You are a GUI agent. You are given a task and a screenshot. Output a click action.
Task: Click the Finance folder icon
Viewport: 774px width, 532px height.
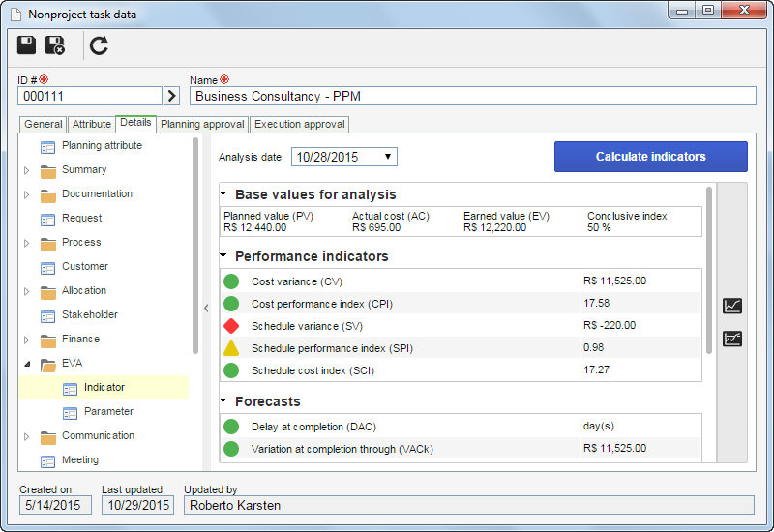pos(47,340)
